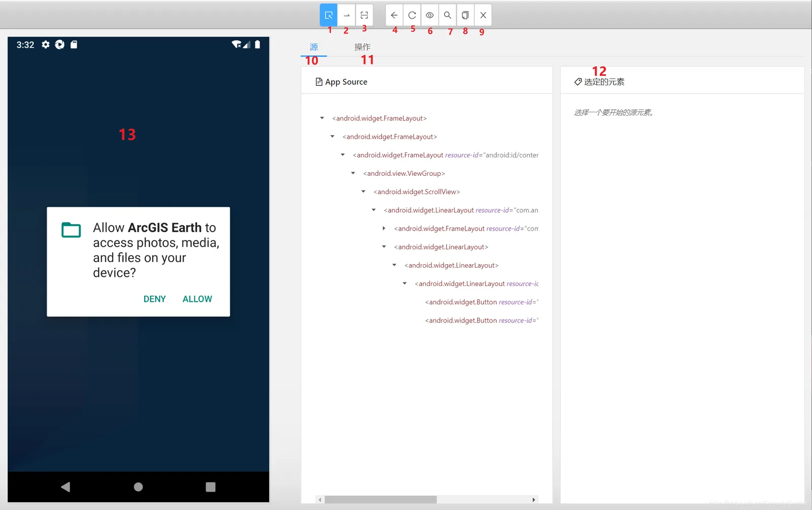Tap the Android home circle button

point(138,487)
